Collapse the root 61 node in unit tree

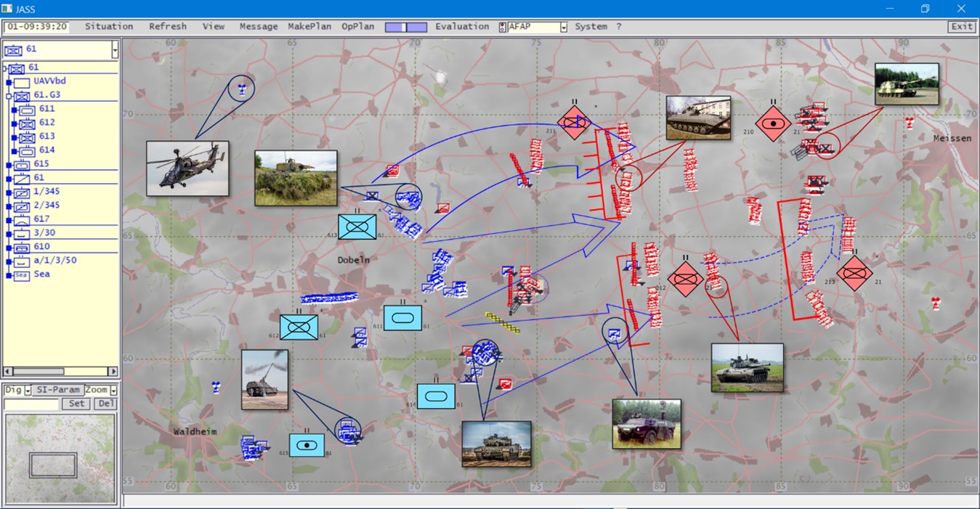click(x=6, y=68)
